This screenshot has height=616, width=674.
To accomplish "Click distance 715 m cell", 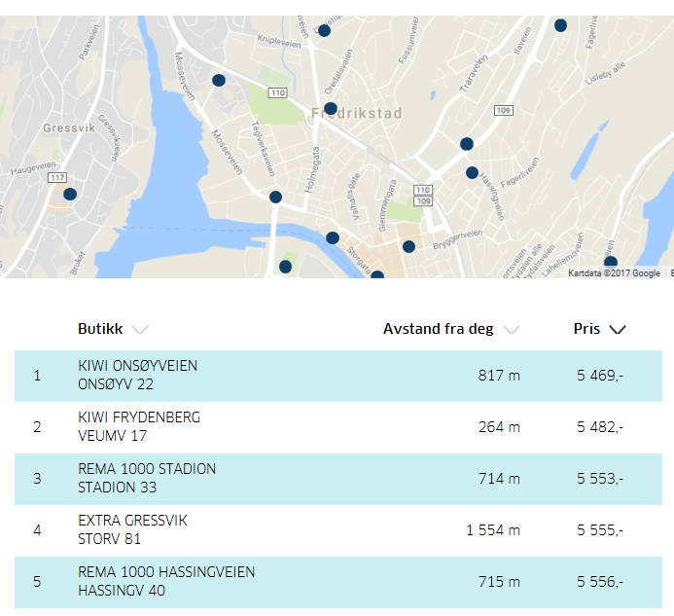I will click(x=499, y=582).
